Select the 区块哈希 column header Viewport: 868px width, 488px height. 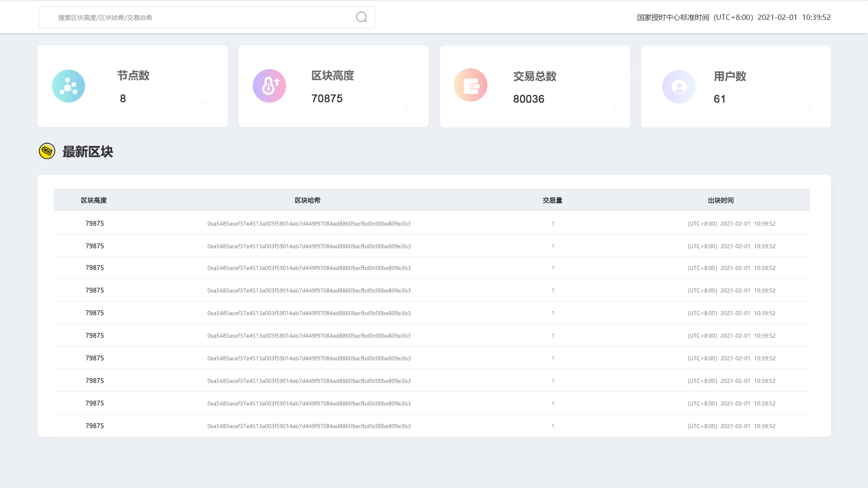point(307,200)
